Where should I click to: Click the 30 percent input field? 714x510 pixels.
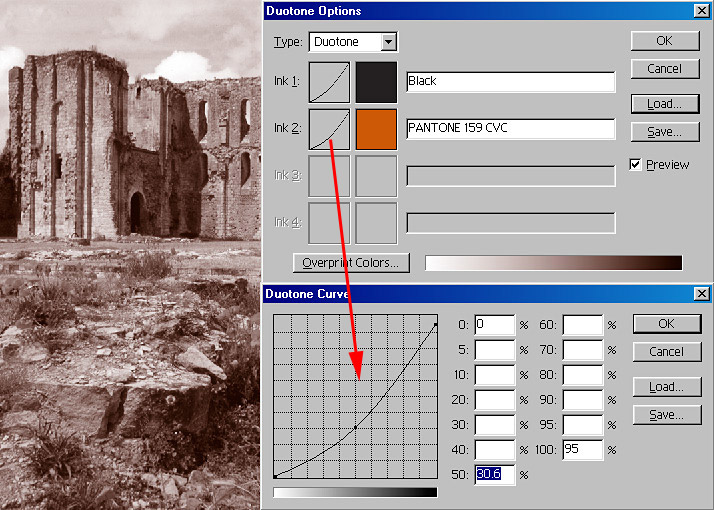(495, 425)
